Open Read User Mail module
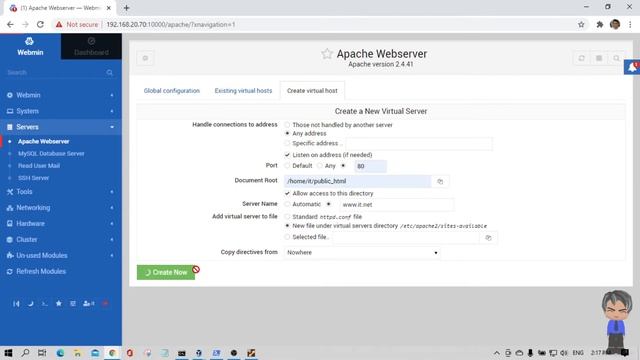 pyautogui.click(x=39, y=166)
